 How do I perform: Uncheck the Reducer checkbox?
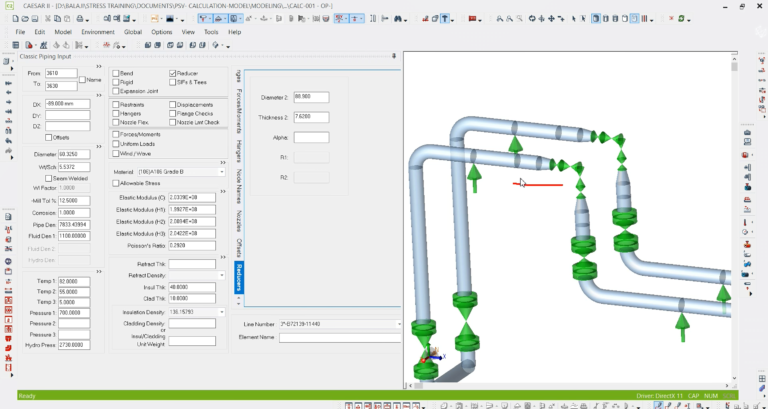click(172, 73)
